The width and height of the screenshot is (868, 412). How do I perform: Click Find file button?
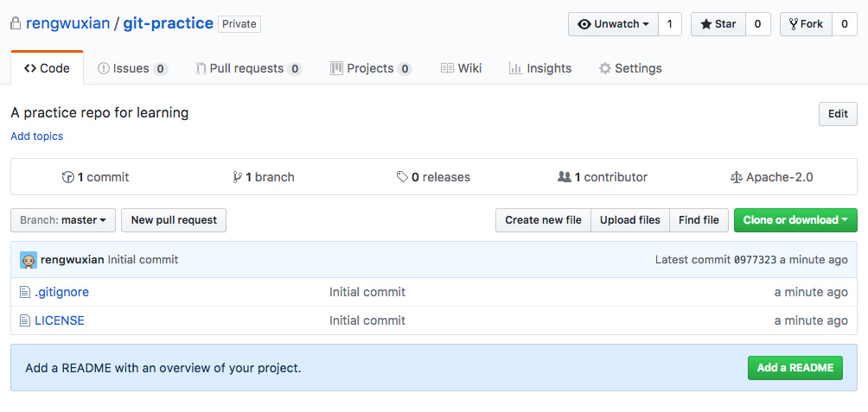tap(699, 220)
